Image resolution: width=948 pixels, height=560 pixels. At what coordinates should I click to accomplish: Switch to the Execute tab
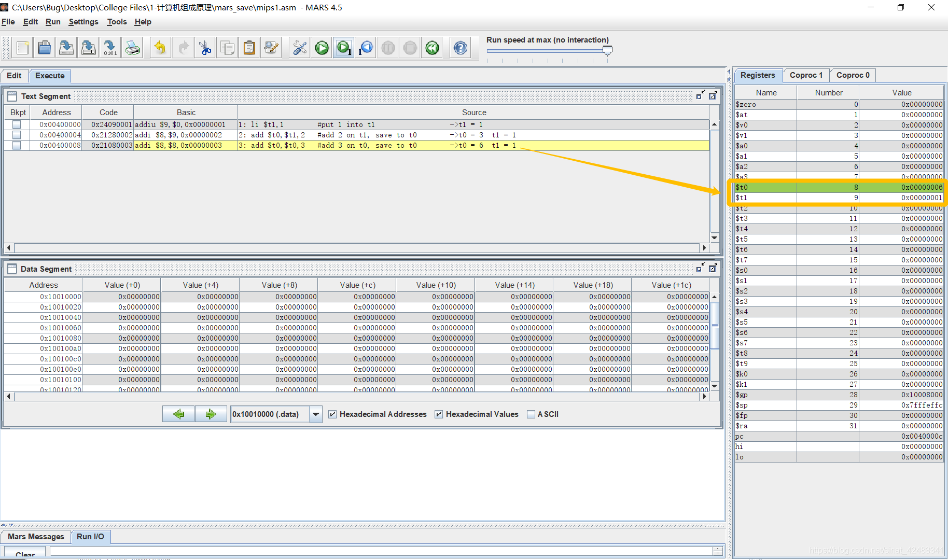50,76
